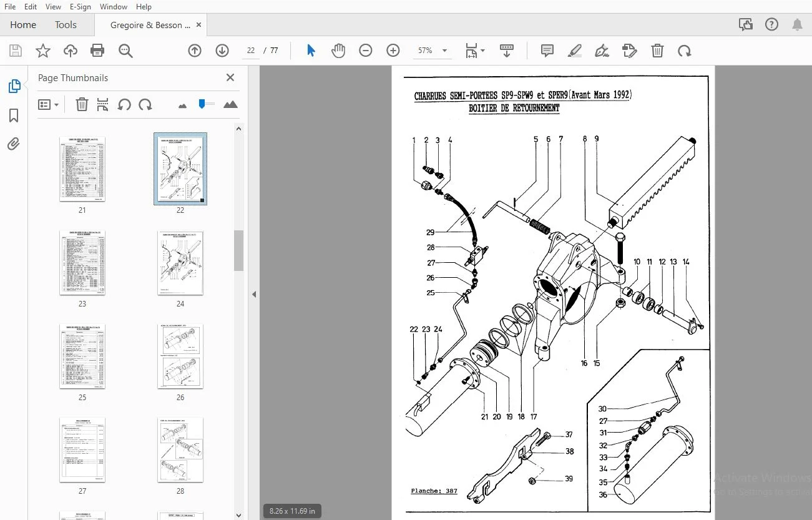Viewport: 812px width, 520px height.
Task: Open the edit PDF tool
Action: pos(630,51)
